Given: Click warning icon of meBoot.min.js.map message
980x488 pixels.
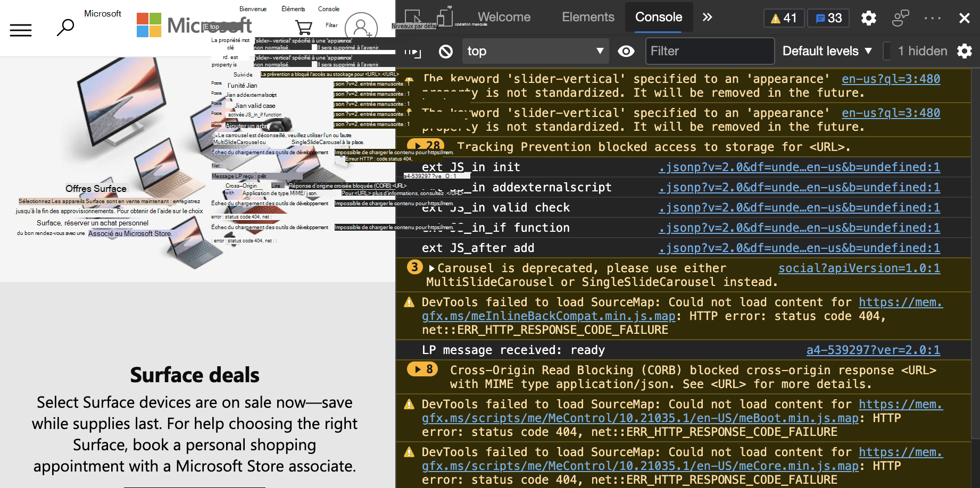Looking at the screenshot, I should tap(409, 405).
